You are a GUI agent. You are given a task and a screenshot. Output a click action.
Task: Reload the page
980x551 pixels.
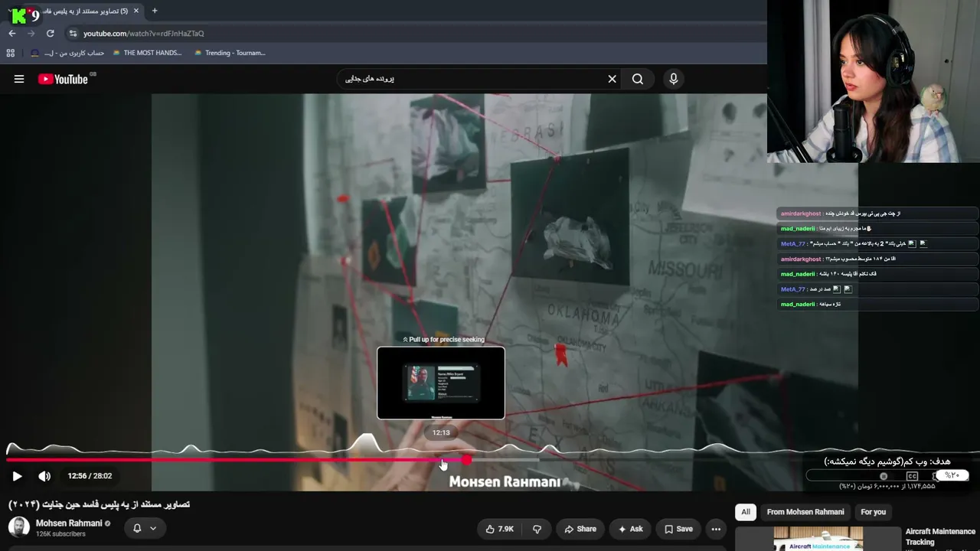click(x=50, y=34)
